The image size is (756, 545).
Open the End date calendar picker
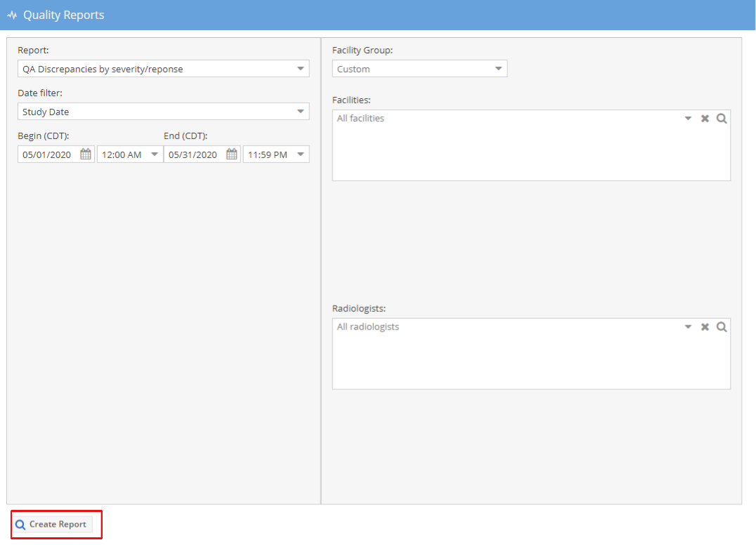pos(231,155)
